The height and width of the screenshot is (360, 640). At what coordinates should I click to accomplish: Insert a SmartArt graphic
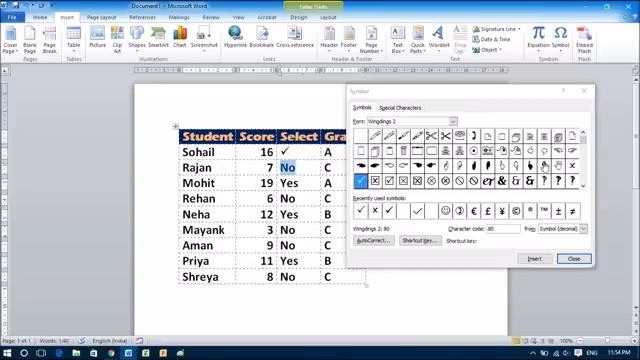coord(158,38)
